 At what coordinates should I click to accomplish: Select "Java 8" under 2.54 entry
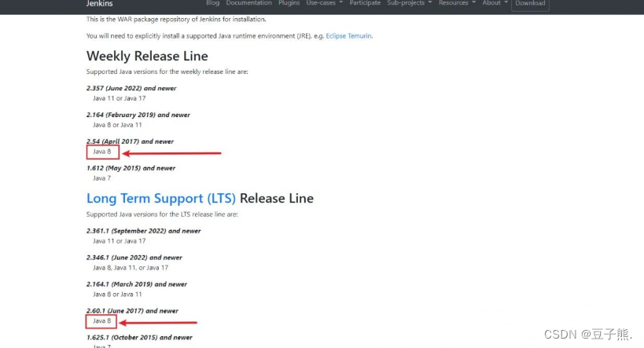(102, 152)
